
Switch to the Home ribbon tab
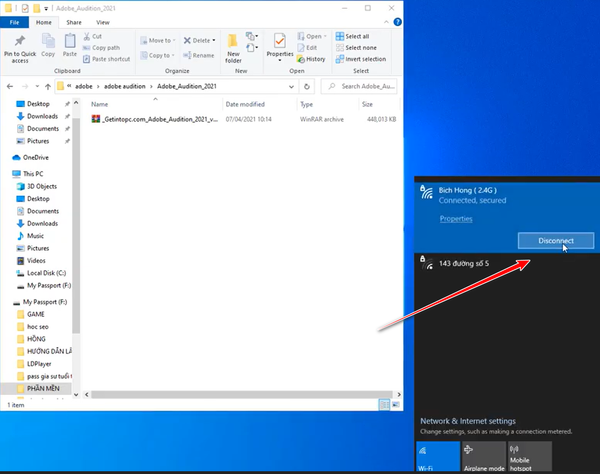pos(44,22)
